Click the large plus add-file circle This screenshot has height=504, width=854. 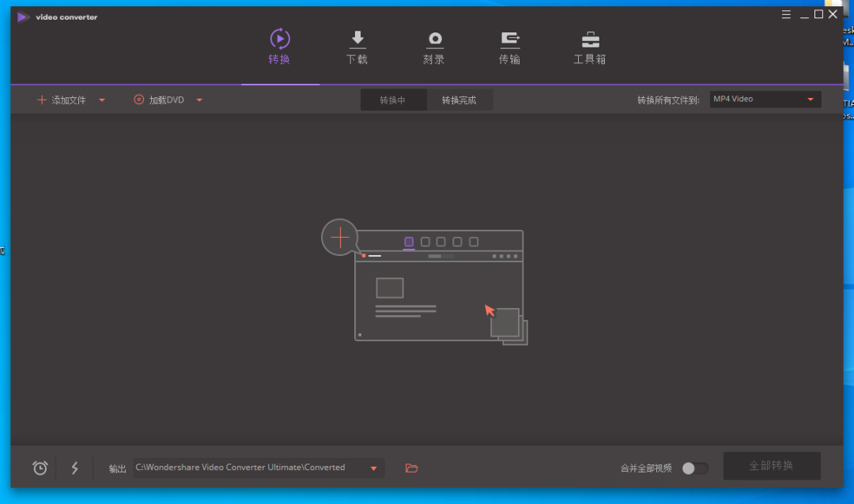pos(340,237)
